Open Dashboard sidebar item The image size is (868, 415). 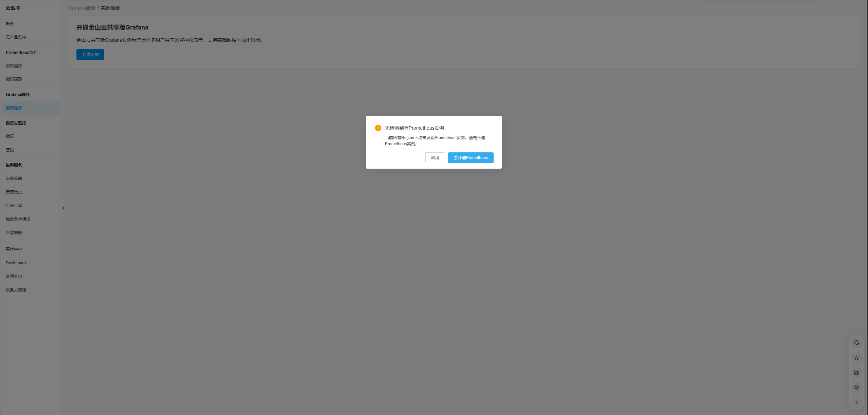(16, 263)
